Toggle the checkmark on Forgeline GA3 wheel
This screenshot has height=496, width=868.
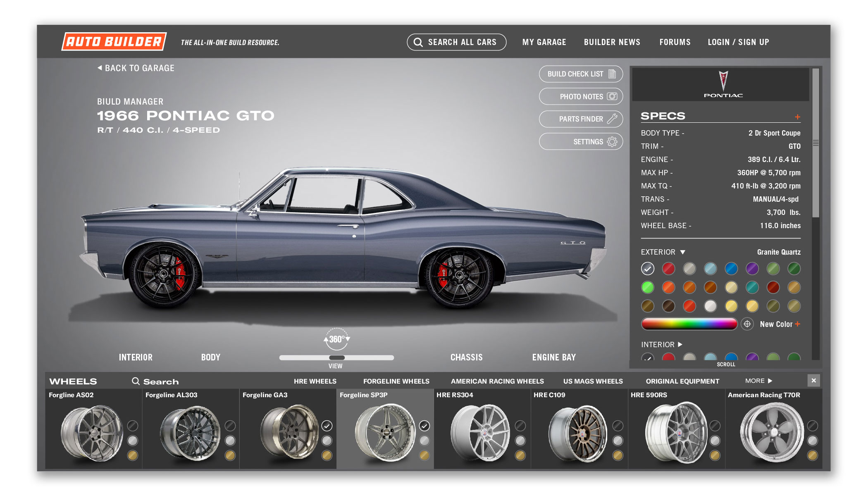pos(327,426)
